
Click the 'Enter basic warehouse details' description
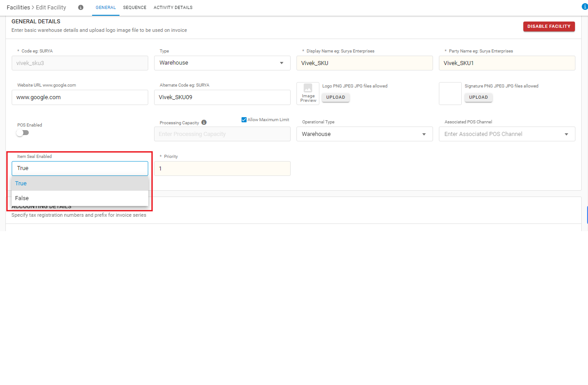pos(99,31)
